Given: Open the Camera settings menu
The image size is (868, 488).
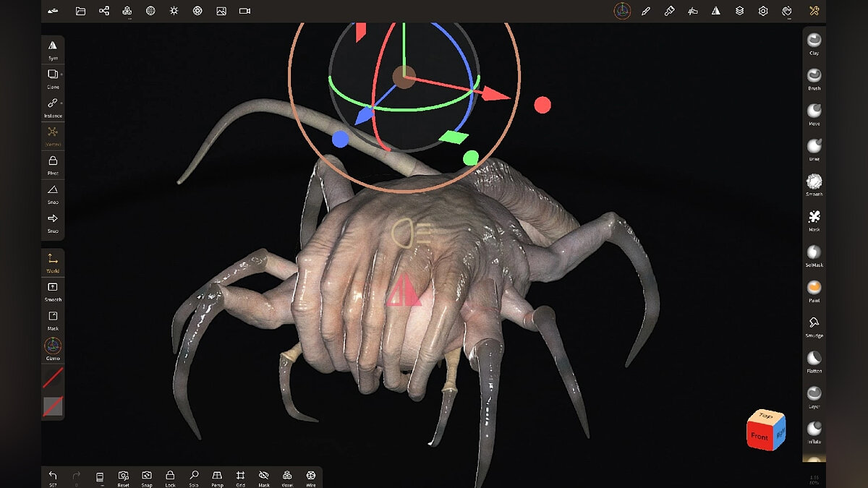Looking at the screenshot, I should (244, 11).
